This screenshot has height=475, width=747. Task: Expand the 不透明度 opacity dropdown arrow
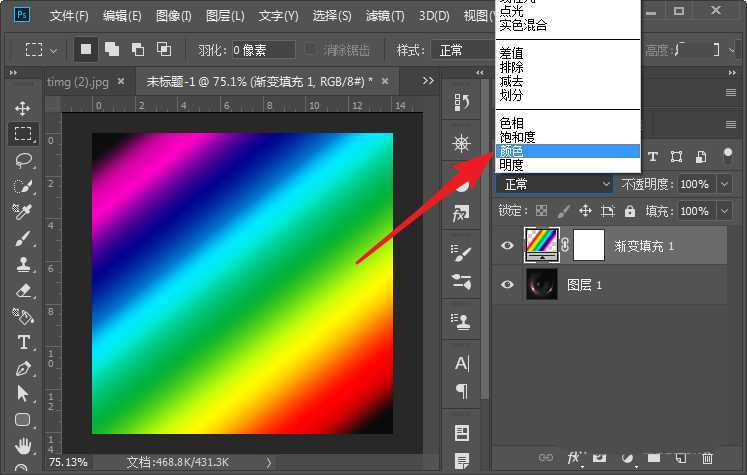(x=726, y=184)
